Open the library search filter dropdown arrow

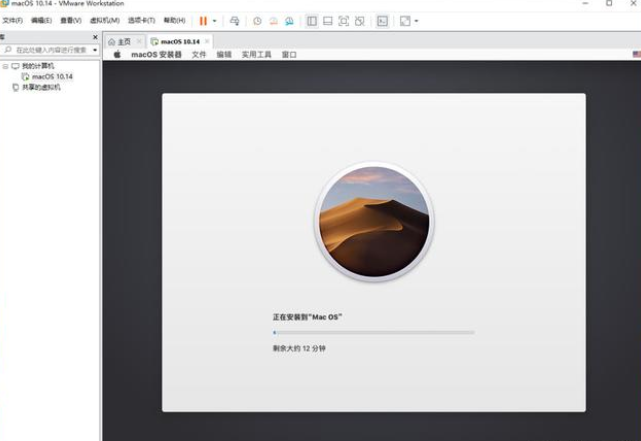(x=95, y=49)
